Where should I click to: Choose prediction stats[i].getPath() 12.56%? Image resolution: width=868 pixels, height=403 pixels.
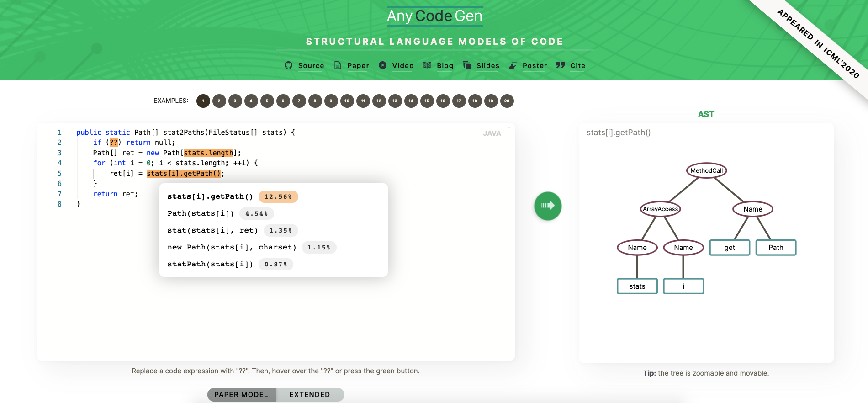[232, 196]
